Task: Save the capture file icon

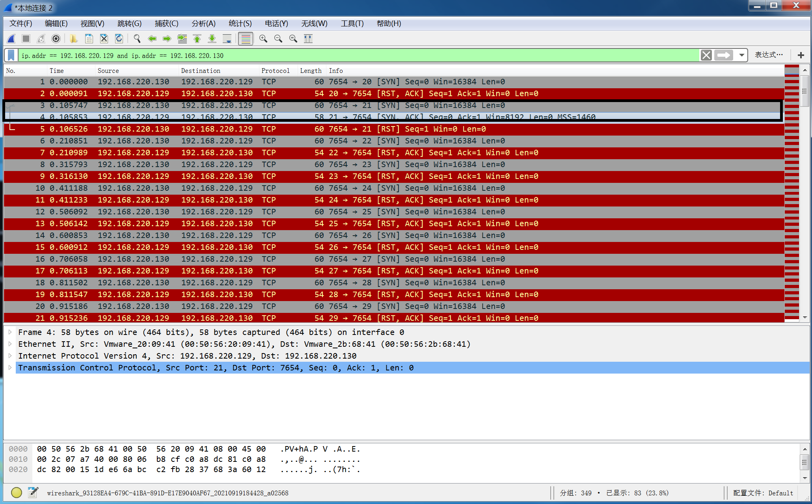Action: click(89, 39)
